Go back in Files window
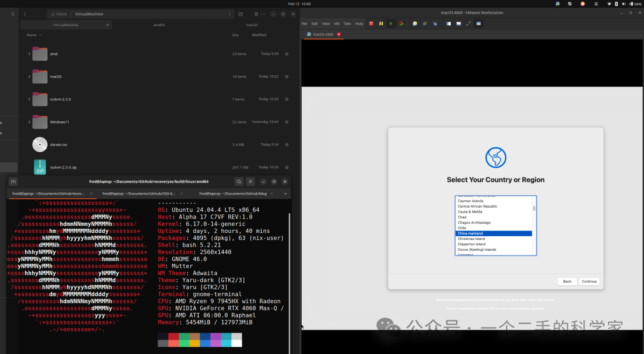This screenshot has width=644, height=354. point(25,14)
